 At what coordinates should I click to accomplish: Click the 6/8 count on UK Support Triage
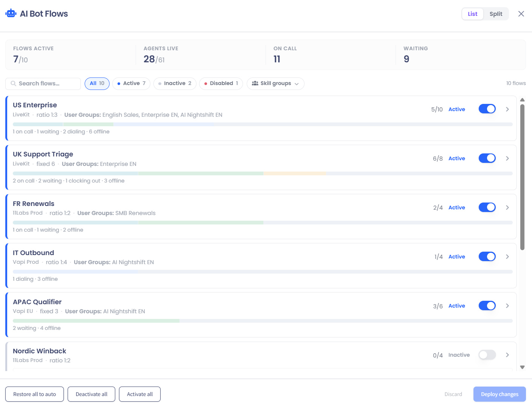pos(438,159)
